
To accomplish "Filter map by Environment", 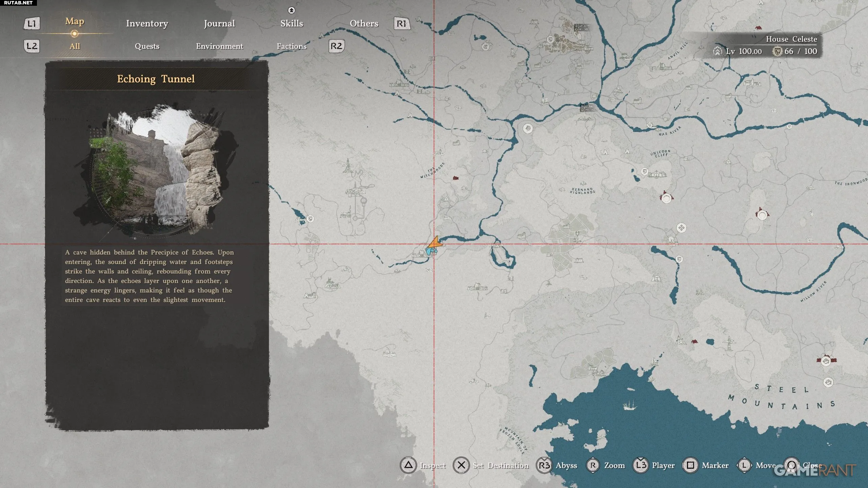I will pos(219,46).
